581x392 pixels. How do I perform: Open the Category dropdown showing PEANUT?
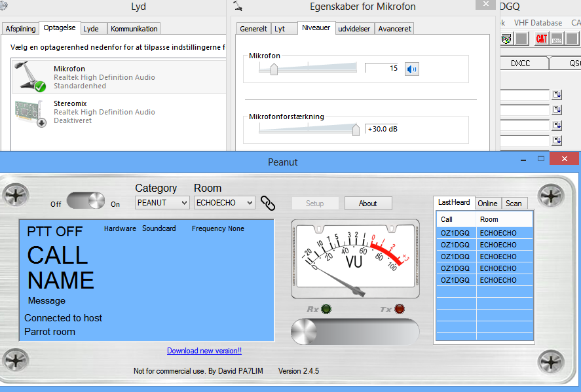[162, 203]
